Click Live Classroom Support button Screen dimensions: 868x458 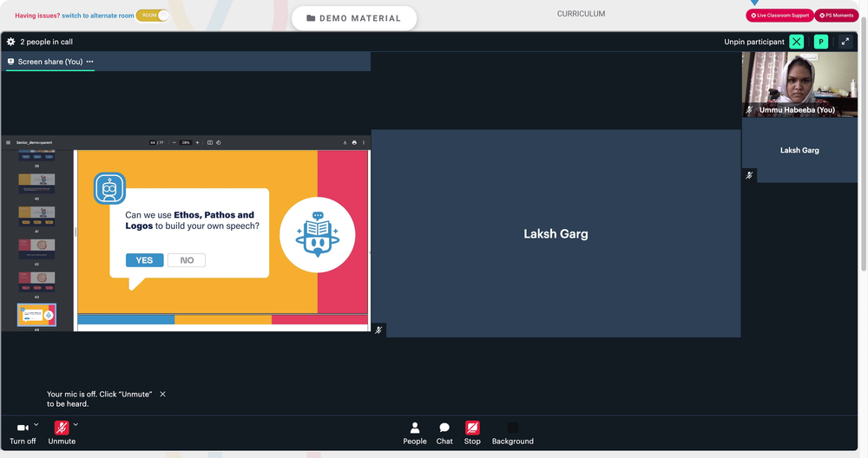779,16
